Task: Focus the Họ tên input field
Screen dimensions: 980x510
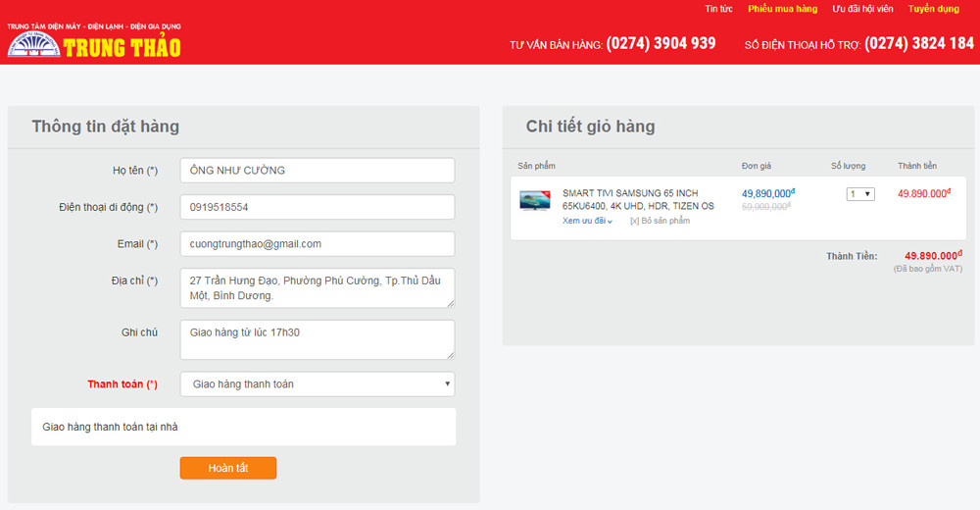Action: pos(318,171)
